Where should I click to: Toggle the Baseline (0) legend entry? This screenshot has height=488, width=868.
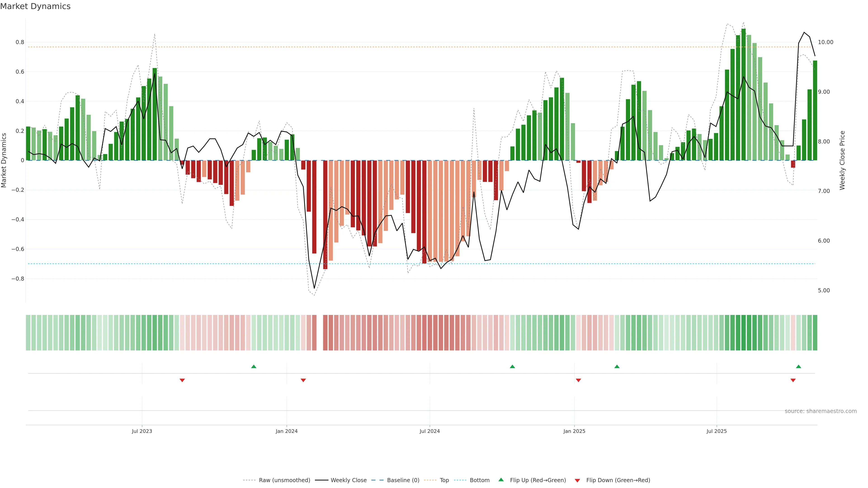point(403,480)
